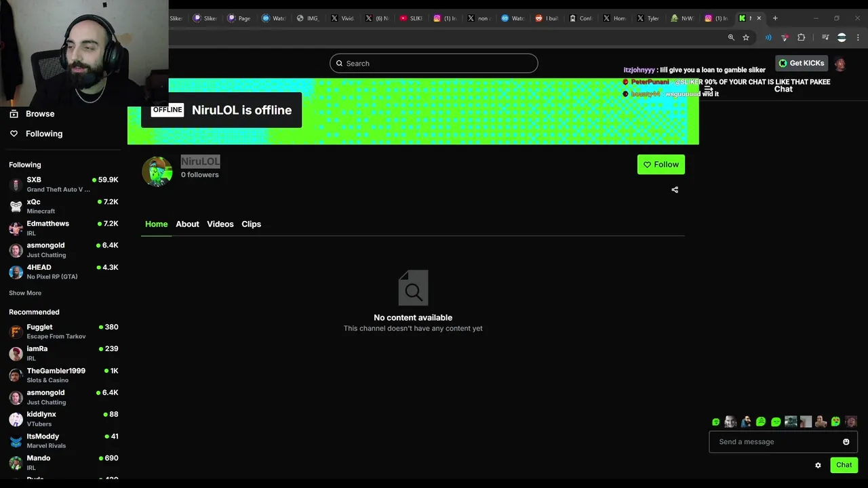
Task: Open the browser media control icon
Action: pos(825,38)
